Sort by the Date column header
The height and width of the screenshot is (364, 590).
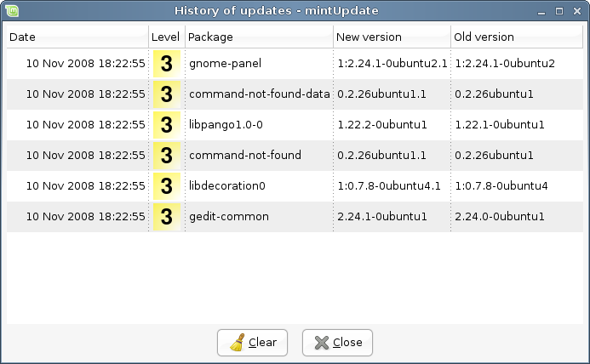(77, 37)
